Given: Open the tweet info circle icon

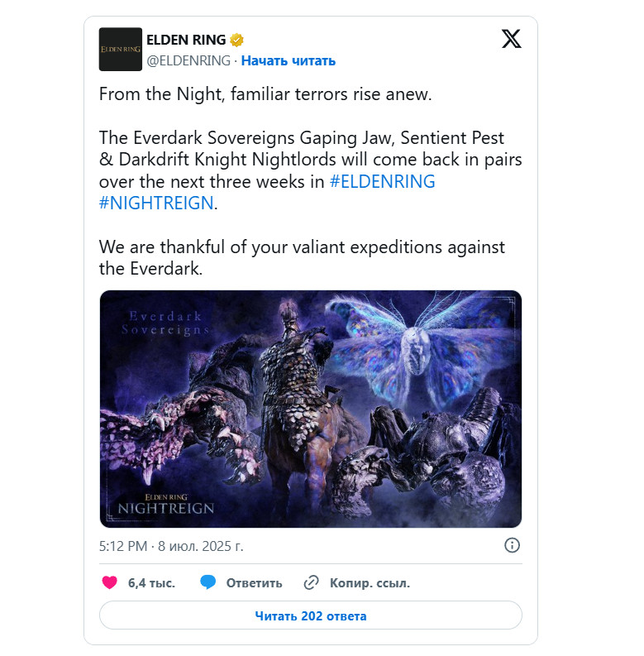Looking at the screenshot, I should click(x=512, y=545).
